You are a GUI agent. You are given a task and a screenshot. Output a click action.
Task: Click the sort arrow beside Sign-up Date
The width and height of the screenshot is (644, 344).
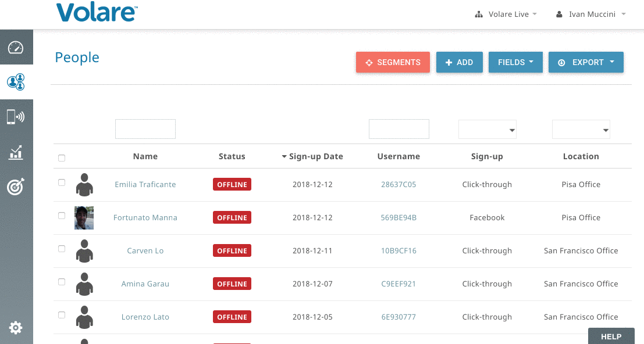pyautogui.click(x=284, y=157)
